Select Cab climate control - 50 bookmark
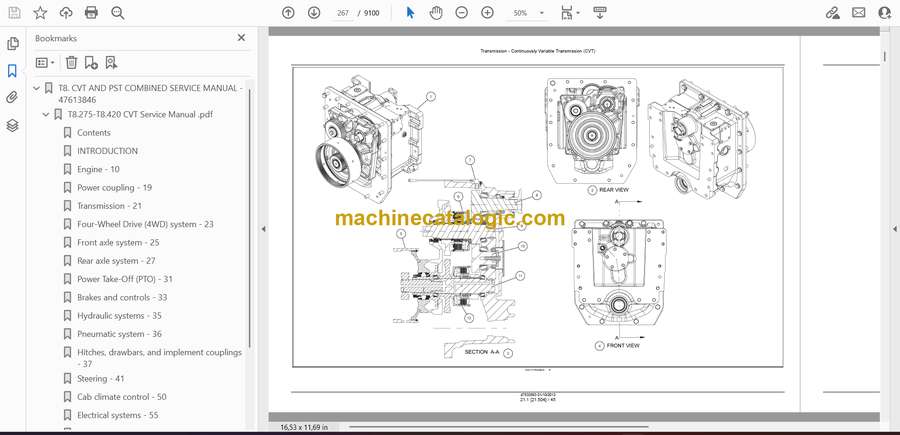This screenshot has width=900, height=435. pyautogui.click(x=122, y=397)
